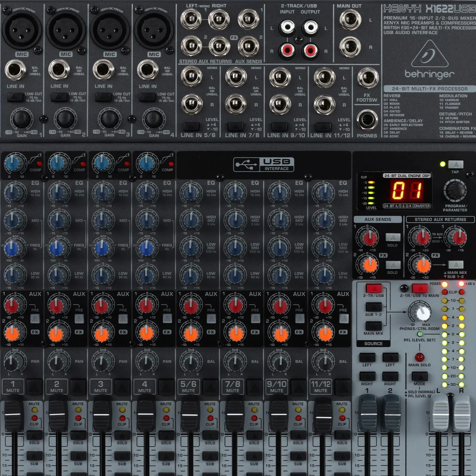Toggle the 2-TR/USB TO MAIN switch

point(420,288)
